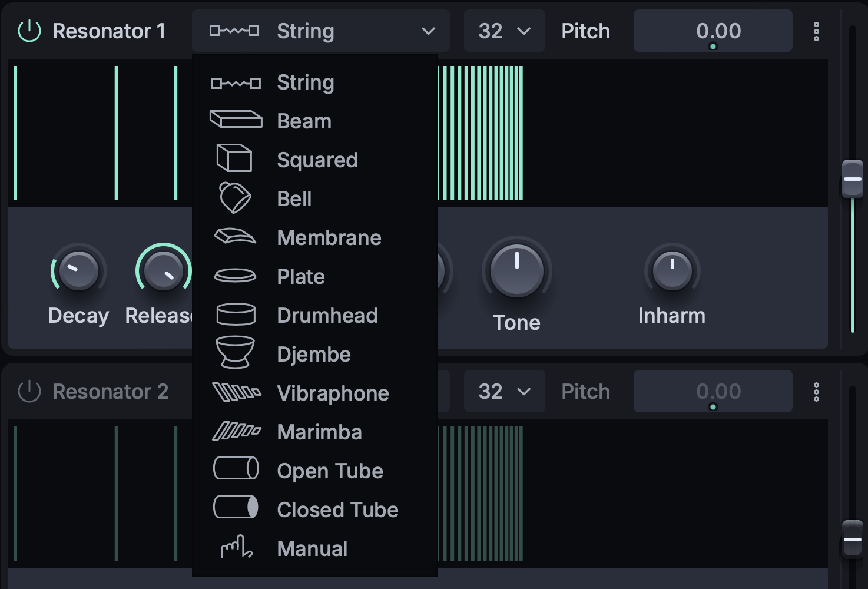
Task: Open Resonator 1 three-dot options menu
Action: coord(816,31)
